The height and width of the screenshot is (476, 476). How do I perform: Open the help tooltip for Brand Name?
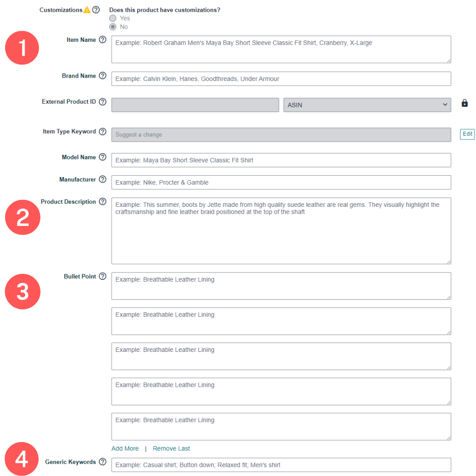pyautogui.click(x=103, y=75)
